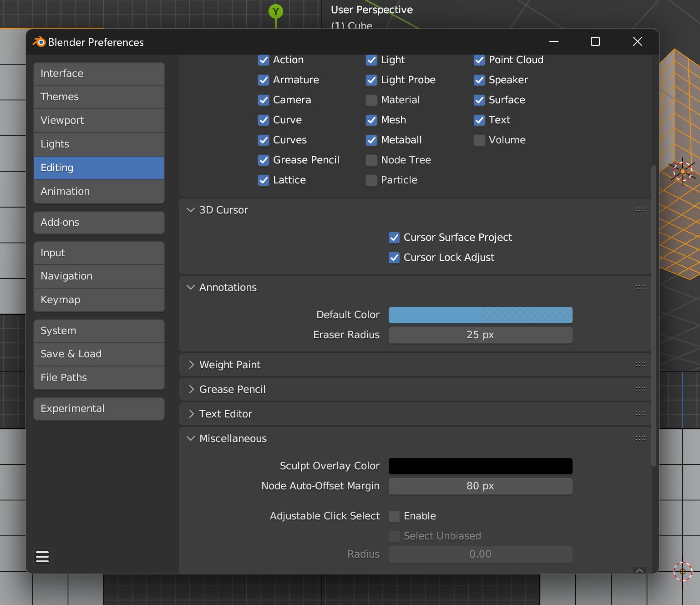Enable the Material checkbox
Image resolution: width=700 pixels, height=605 pixels.
(371, 100)
